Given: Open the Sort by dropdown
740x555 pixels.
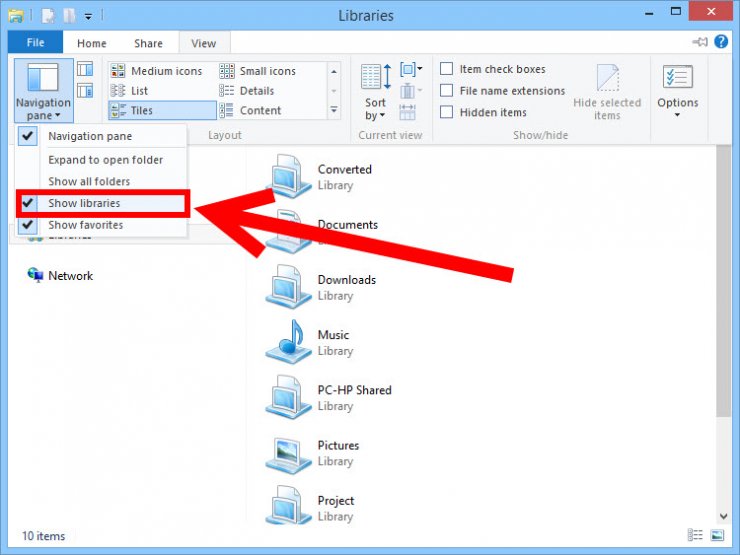Looking at the screenshot, I should 376,92.
